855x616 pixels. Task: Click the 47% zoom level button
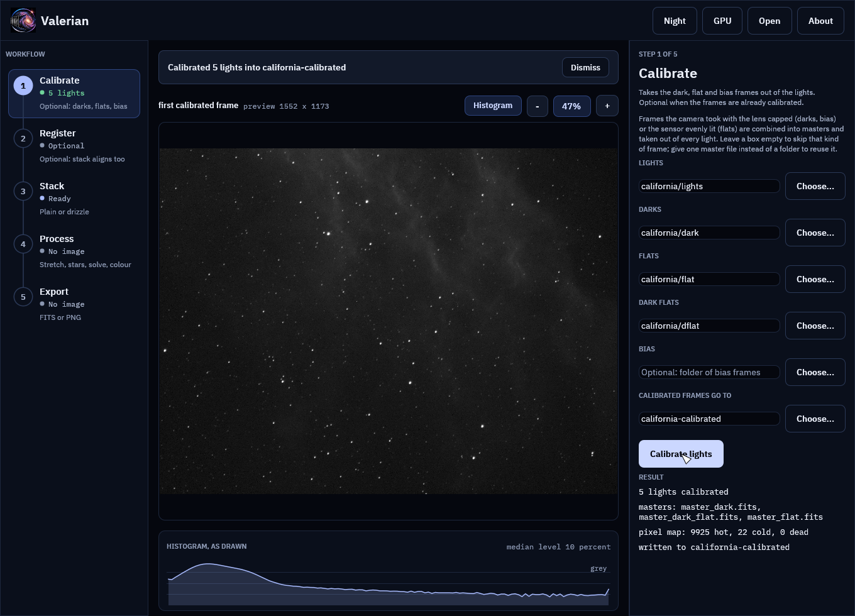571,106
